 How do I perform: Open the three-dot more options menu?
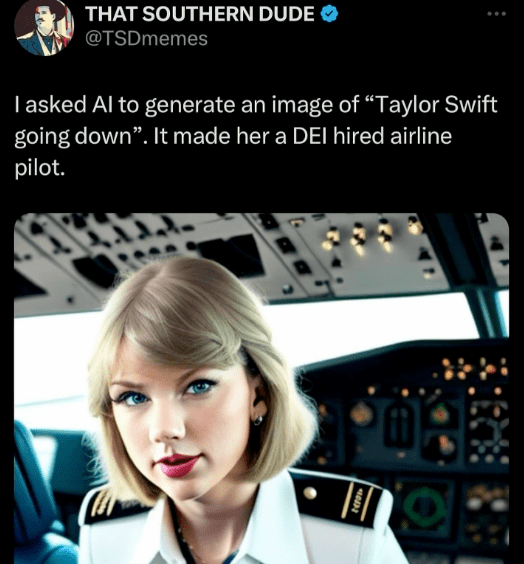496,14
